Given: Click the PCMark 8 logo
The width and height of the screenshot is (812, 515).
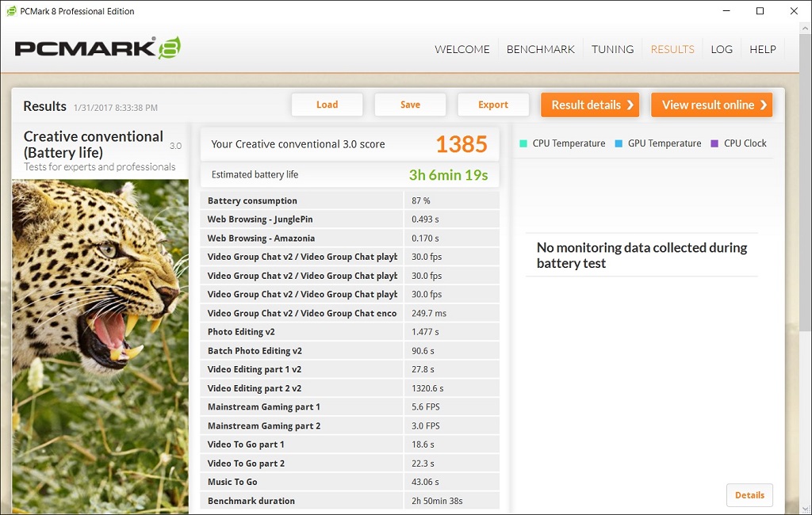Looking at the screenshot, I should pyautogui.click(x=98, y=48).
